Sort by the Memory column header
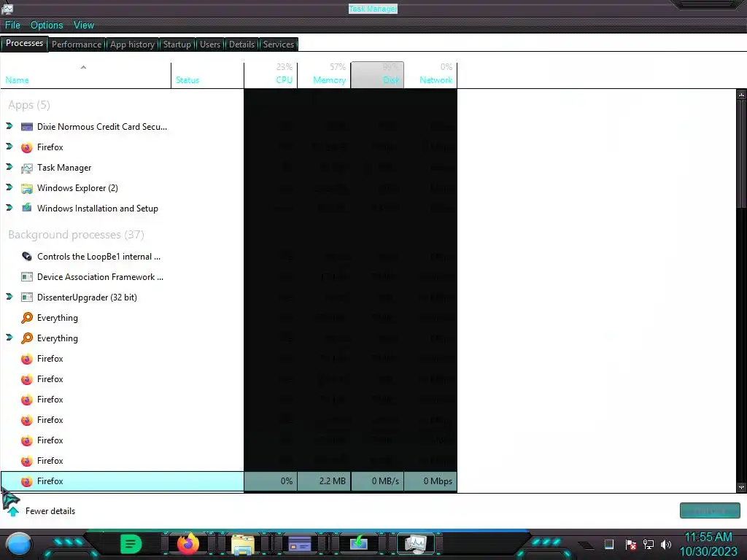The image size is (747, 560). click(x=324, y=75)
